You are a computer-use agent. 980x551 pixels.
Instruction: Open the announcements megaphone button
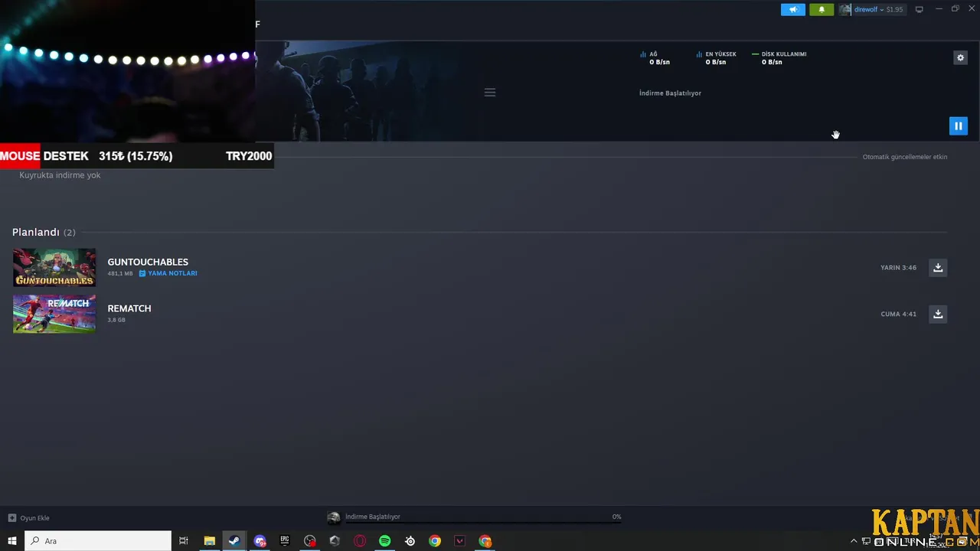(793, 9)
